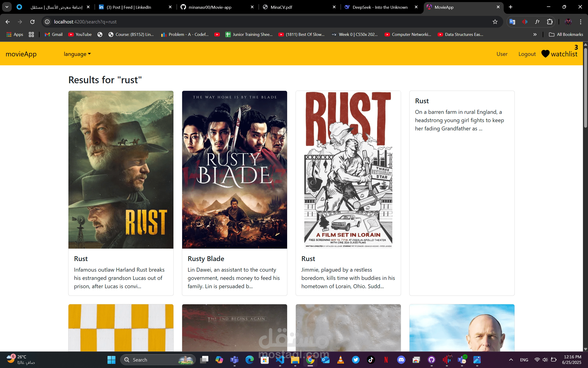Open Data Structures Eas... bookmark

[x=461, y=34]
